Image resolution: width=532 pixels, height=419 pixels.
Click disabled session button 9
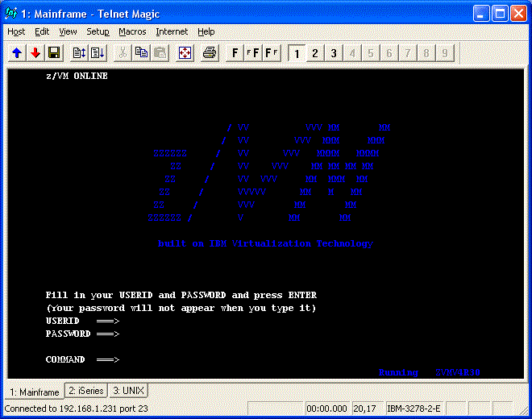coord(445,53)
